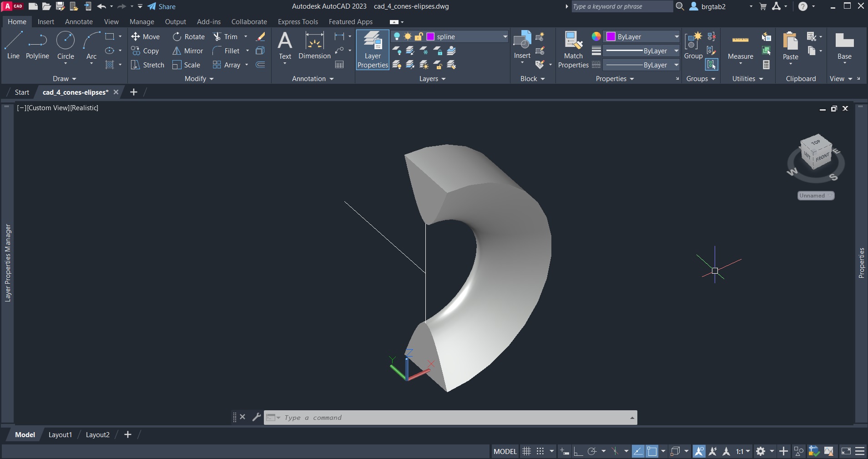Toggle lock icon for spline layer
The image size is (868, 459).
pos(419,36)
